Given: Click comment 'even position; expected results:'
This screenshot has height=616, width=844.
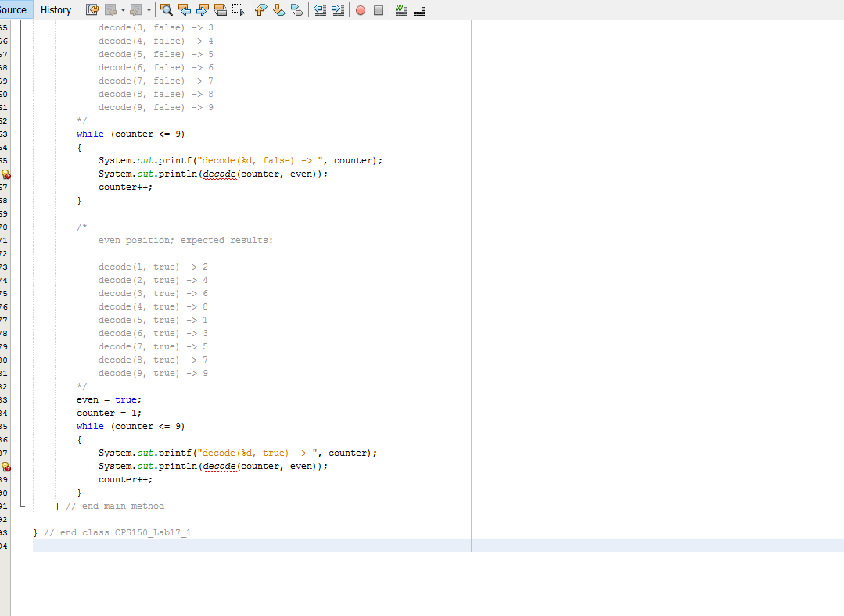Looking at the screenshot, I should 185,241.
